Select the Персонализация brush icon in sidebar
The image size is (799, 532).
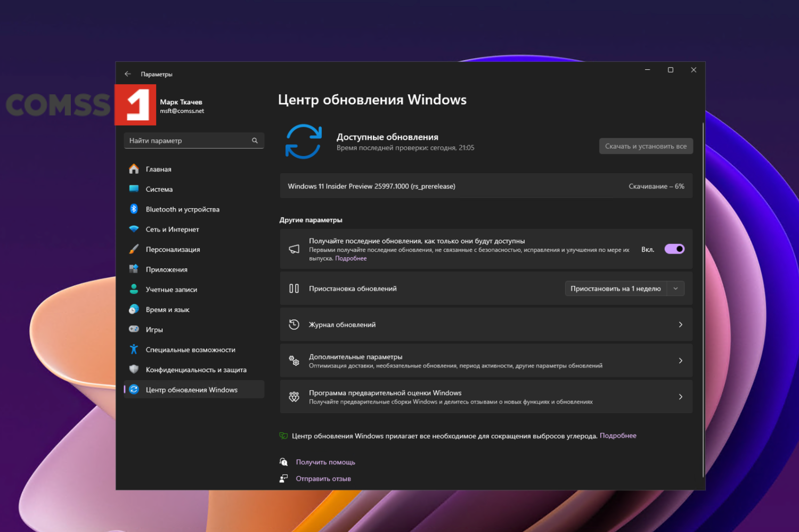[x=134, y=249]
